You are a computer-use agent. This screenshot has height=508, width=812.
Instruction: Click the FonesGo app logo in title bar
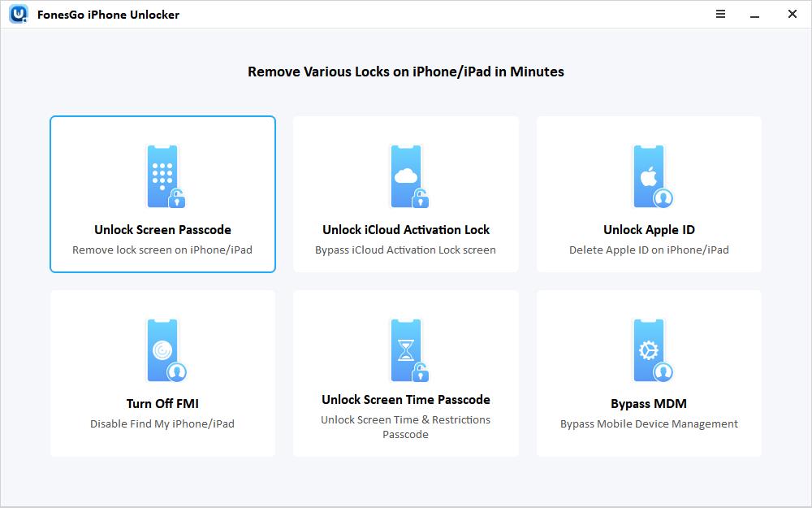pos(19,15)
